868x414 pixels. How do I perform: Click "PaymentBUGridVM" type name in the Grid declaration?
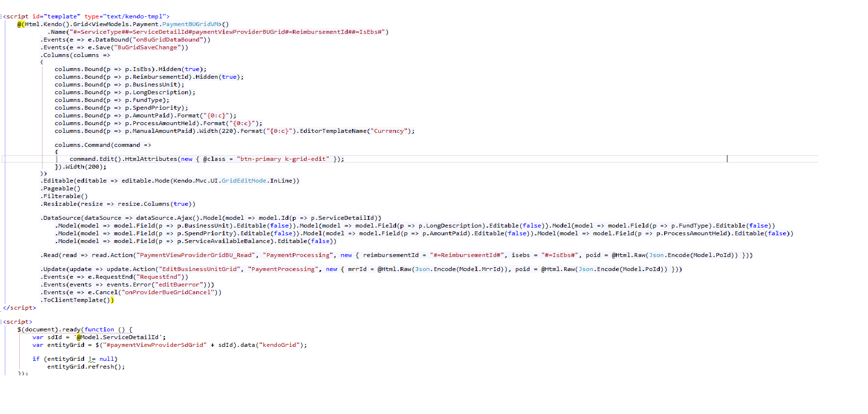pos(190,24)
